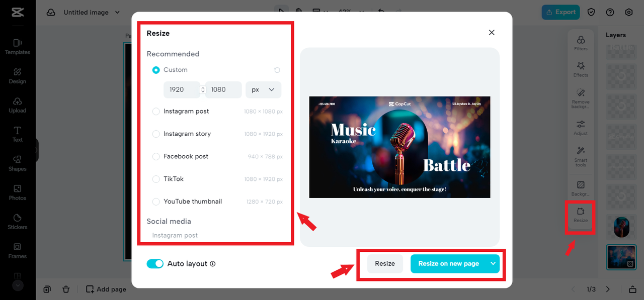The height and width of the screenshot is (300, 644).
Task: Click the 1/3 page counter text
Action: [x=591, y=289]
